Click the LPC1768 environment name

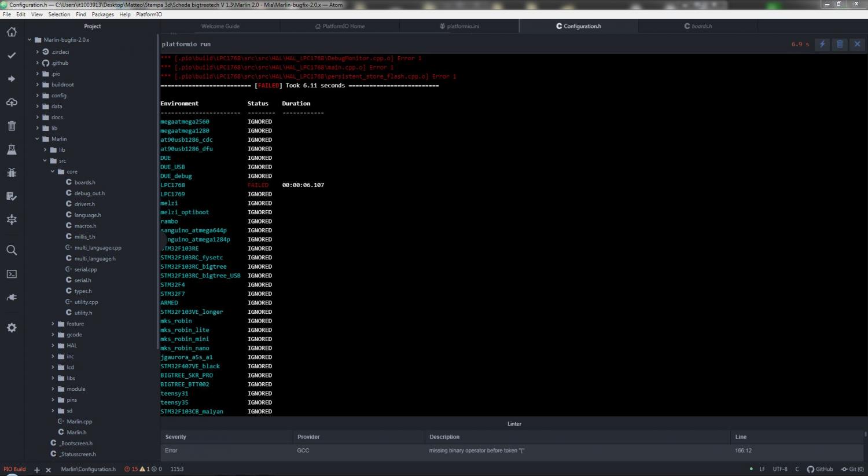coord(172,185)
